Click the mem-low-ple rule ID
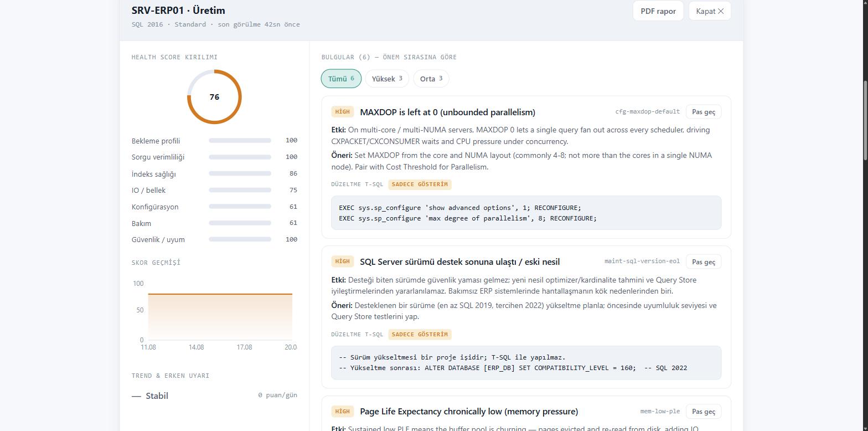The width and height of the screenshot is (868, 431). (x=660, y=412)
